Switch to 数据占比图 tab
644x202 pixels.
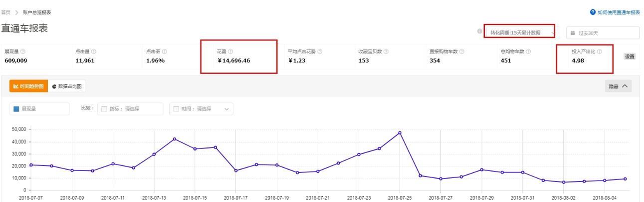pos(67,86)
